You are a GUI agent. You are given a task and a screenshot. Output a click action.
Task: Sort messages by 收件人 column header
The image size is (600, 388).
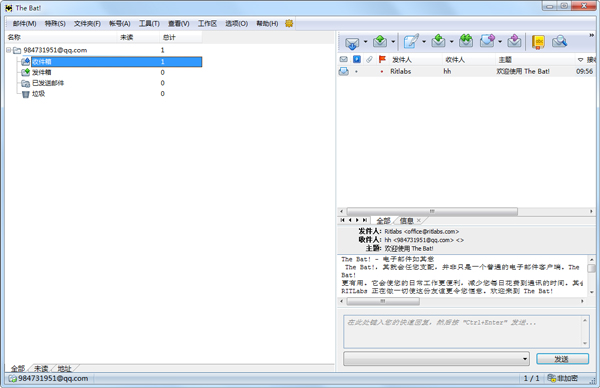455,60
